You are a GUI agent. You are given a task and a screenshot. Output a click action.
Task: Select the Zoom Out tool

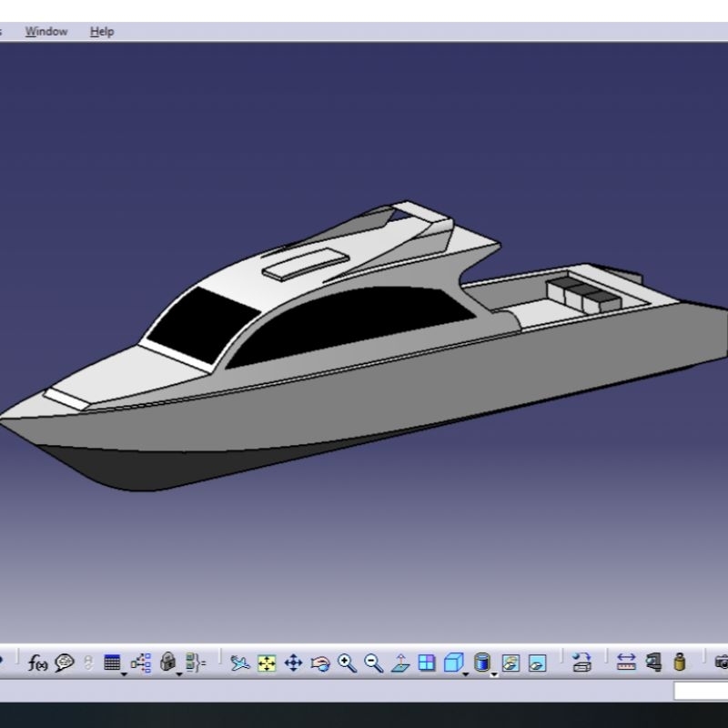pos(371,664)
